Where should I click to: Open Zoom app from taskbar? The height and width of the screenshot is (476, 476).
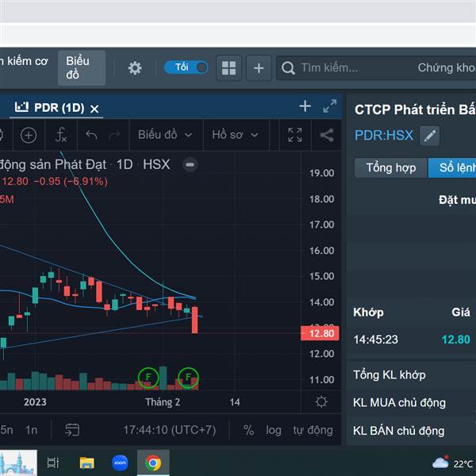click(120, 463)
